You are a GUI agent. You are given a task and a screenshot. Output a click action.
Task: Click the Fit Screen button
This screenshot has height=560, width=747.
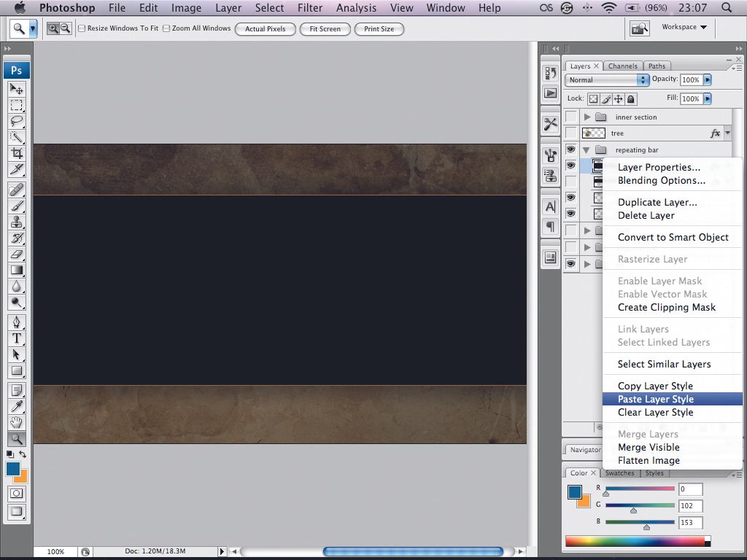coord(325,29)
